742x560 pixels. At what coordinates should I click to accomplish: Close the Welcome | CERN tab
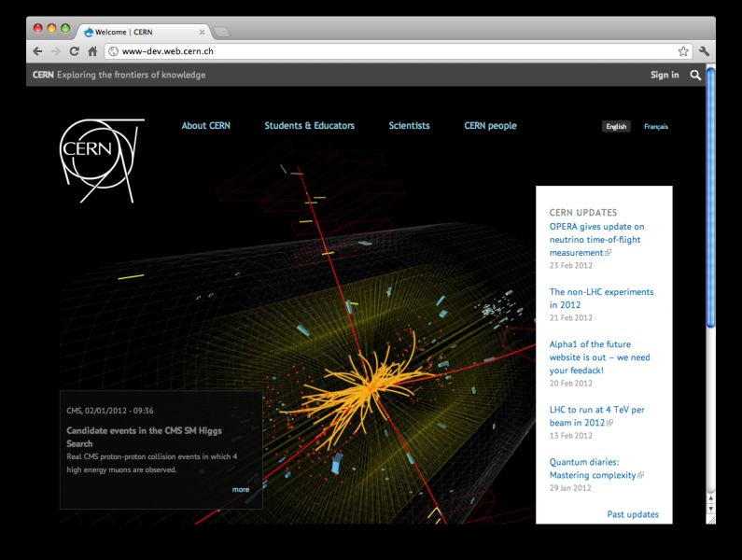(x=202, y=31)
